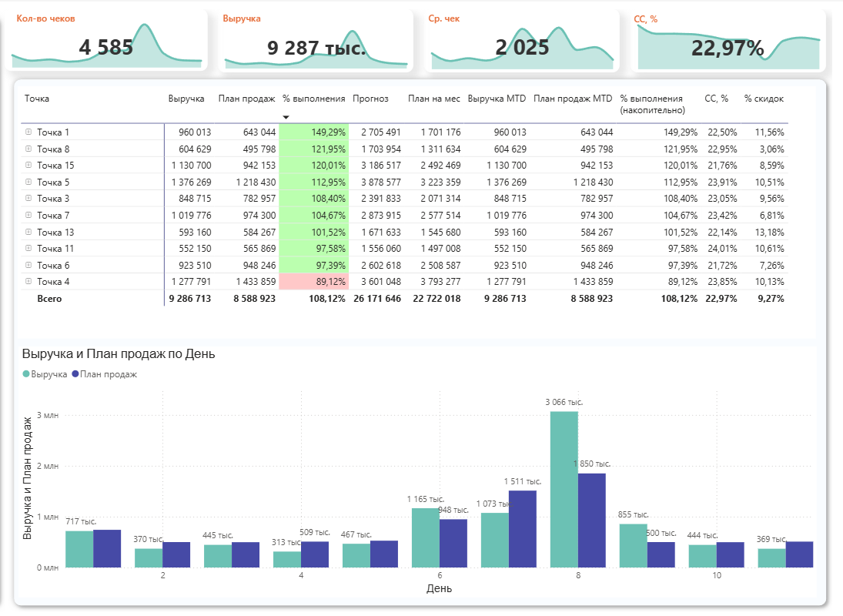
Task: Click expand icon beside Точка 11
Action: [28, 248]
